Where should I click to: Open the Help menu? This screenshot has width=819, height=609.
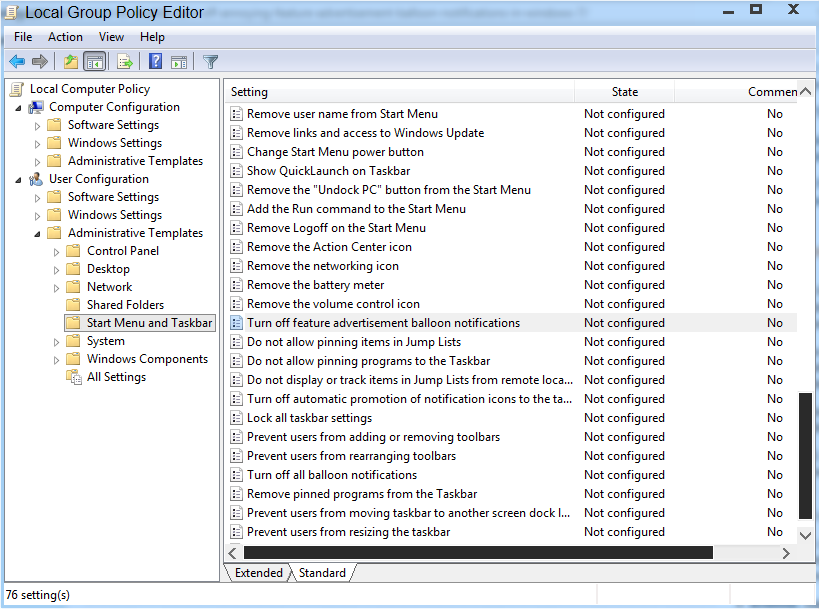coord(152,37)
